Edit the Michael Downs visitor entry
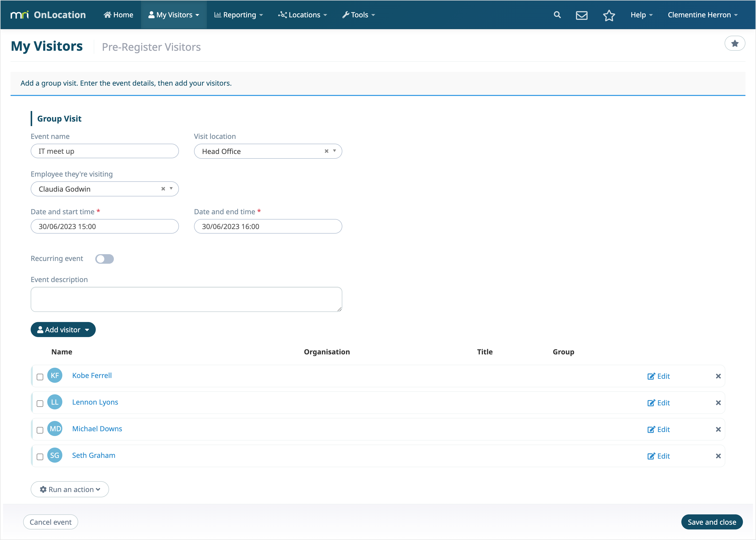Viewport: 756px width, 540px height. point(658,429)
